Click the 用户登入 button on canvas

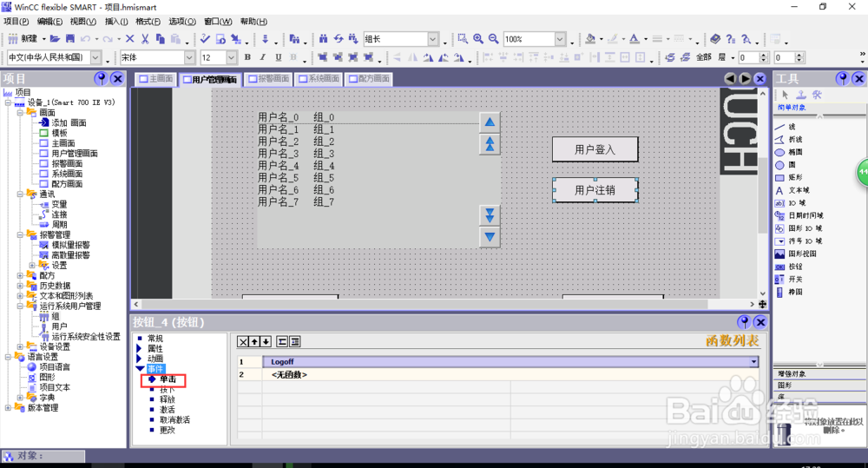point(595,149)
